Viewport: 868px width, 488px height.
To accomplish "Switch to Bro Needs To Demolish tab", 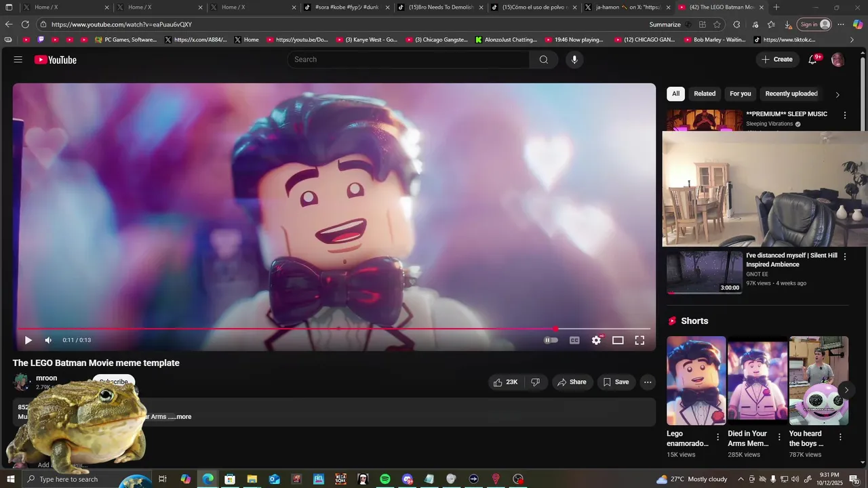I will tap(440, 7).
